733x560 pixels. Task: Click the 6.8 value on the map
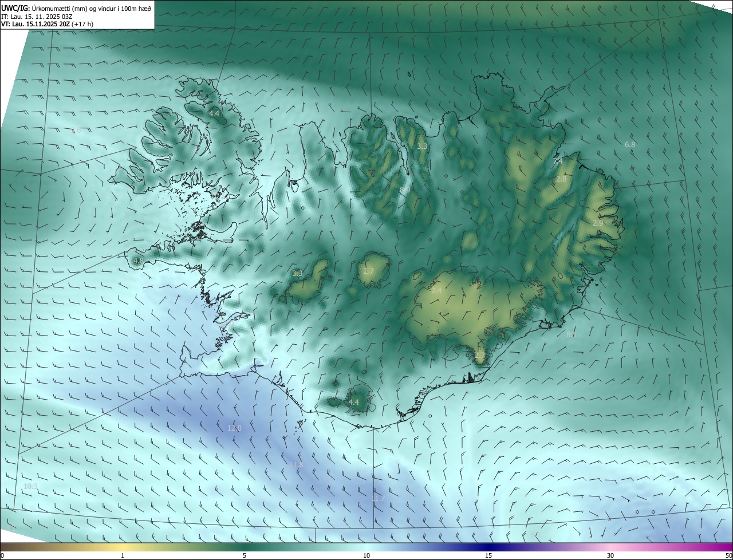click(630, 145)
